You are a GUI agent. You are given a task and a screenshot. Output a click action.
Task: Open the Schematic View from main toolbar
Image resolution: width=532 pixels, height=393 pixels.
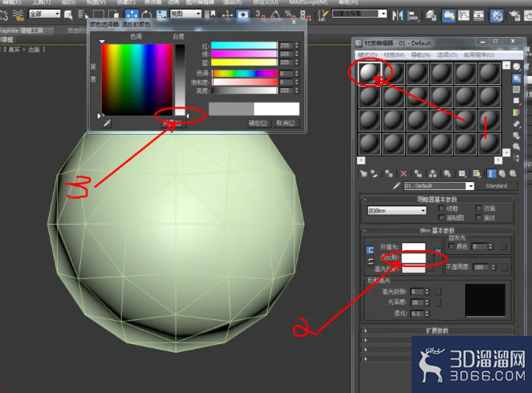pos(478,15)
